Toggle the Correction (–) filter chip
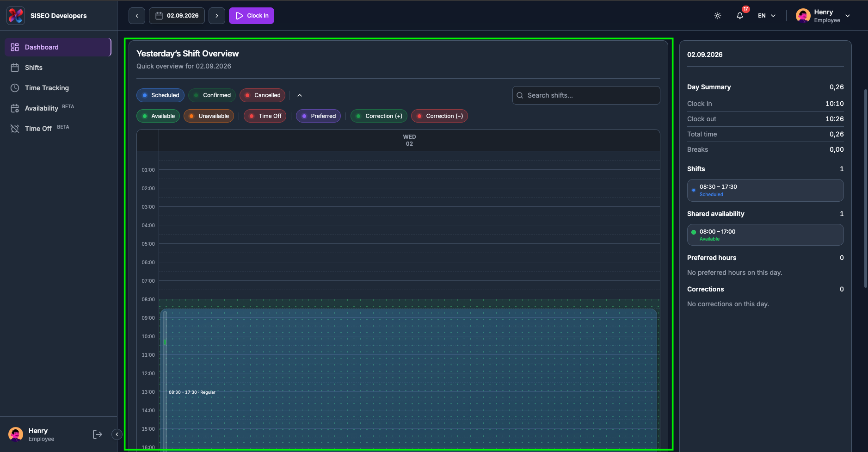The height and width of the screenshot is (452, 868). [440, 116]
